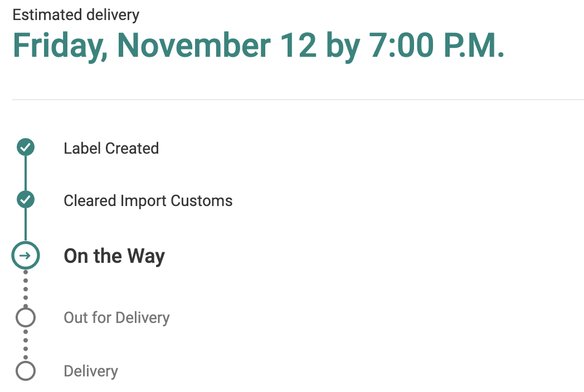Click the horizontal divider under the delivery date

(x=298, y=100)
